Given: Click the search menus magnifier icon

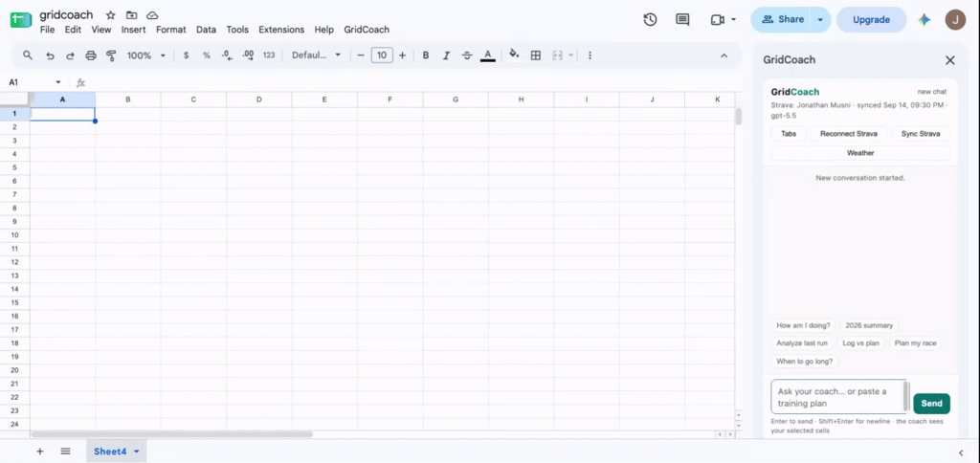Looking at the screenshot, I should click(28, 55).
